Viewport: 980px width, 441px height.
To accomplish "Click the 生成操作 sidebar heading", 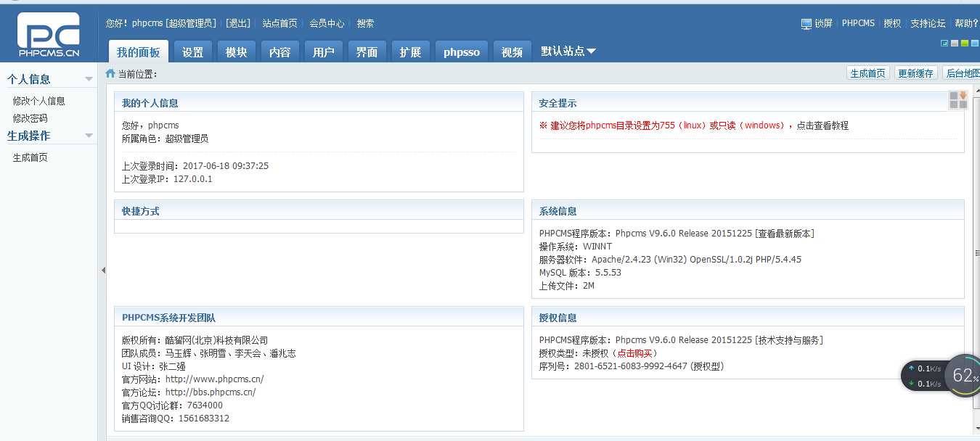I will (x=29, y=136).
